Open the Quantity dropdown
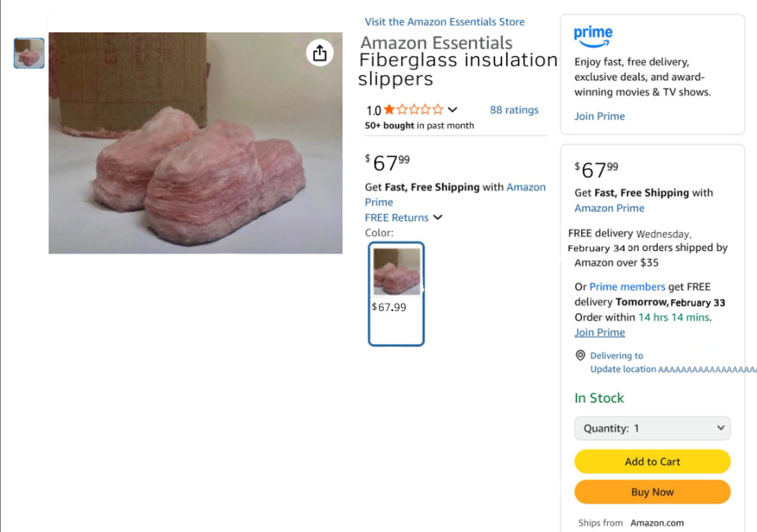Screen dimensions: 757x532 point(652,428)
